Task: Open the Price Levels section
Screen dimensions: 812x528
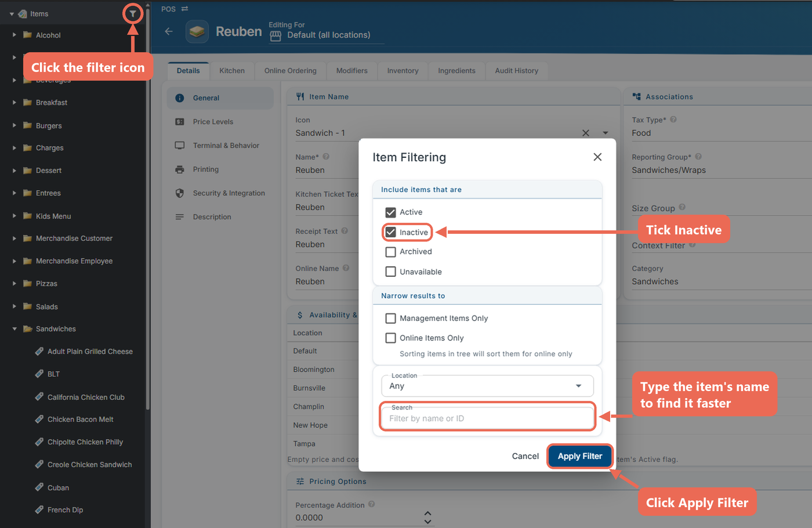Action: click(220, 122)
